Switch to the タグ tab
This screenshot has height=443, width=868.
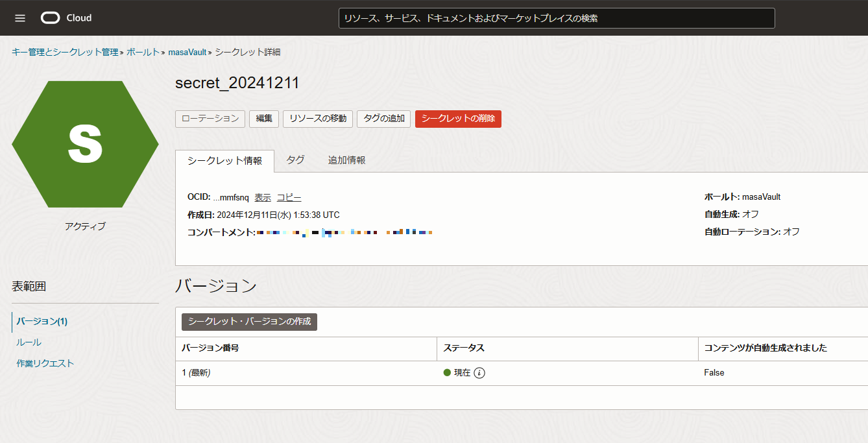tap(295, 160)
